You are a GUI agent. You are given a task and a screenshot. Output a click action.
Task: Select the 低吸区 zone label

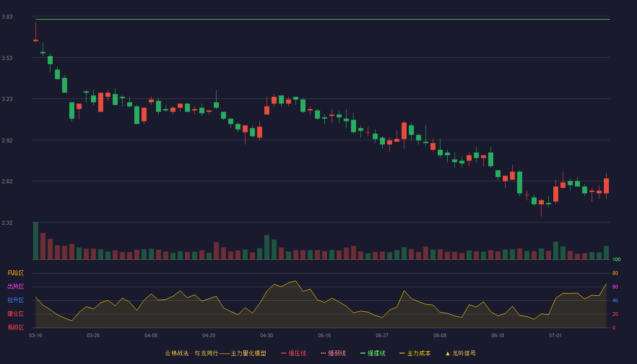15,327
